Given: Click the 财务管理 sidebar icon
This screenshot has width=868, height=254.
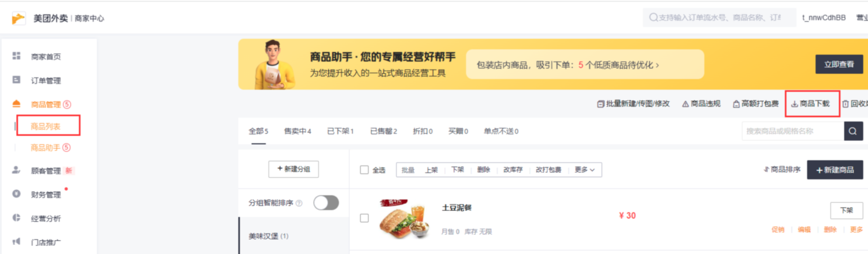Looking at the screenshot, I should 16,194.
